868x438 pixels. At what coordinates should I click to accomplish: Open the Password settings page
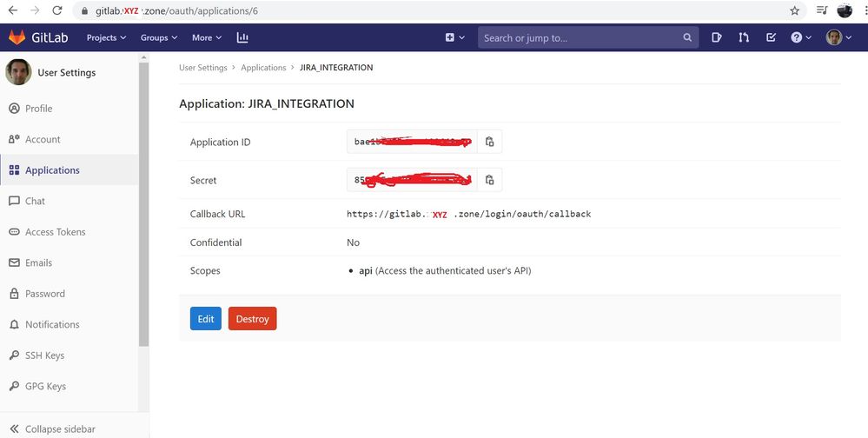coord(45,294)
